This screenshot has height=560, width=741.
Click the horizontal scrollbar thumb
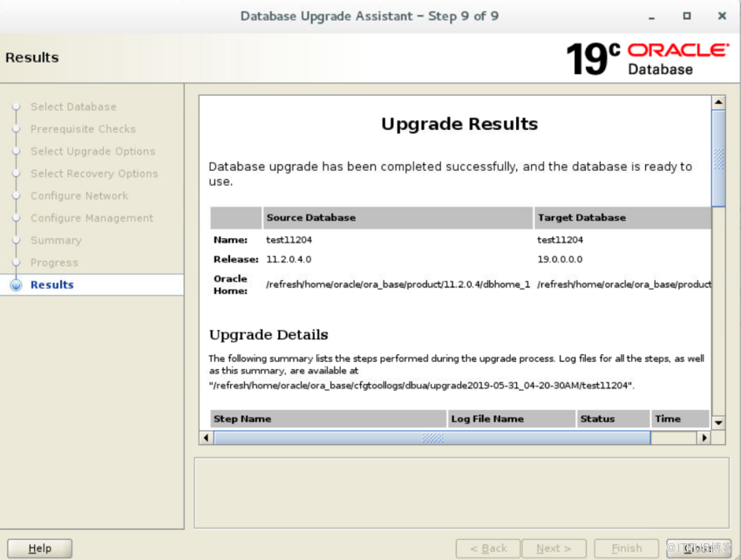(x=432, y=437)
